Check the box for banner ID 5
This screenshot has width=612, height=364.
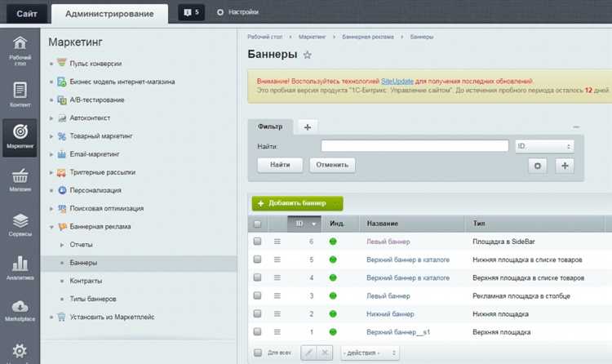click(257, 260)
